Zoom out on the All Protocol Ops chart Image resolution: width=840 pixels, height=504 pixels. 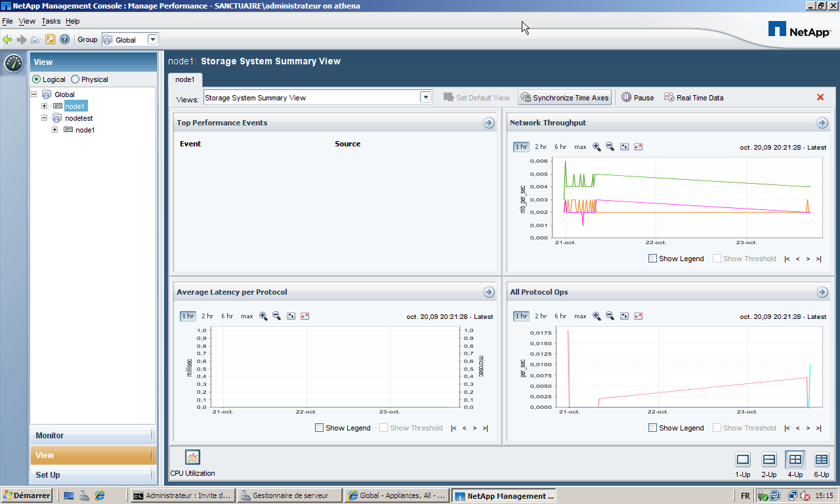pos(610,316)
